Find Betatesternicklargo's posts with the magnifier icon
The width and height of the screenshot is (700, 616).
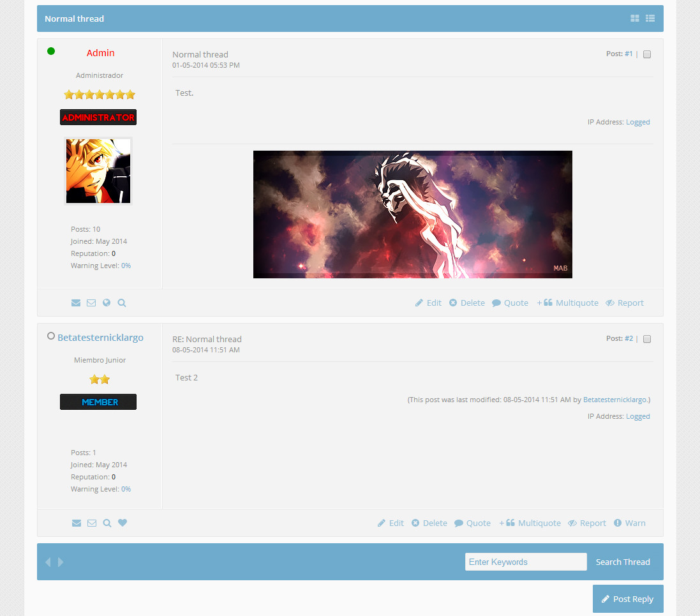(x=107, y=523)
